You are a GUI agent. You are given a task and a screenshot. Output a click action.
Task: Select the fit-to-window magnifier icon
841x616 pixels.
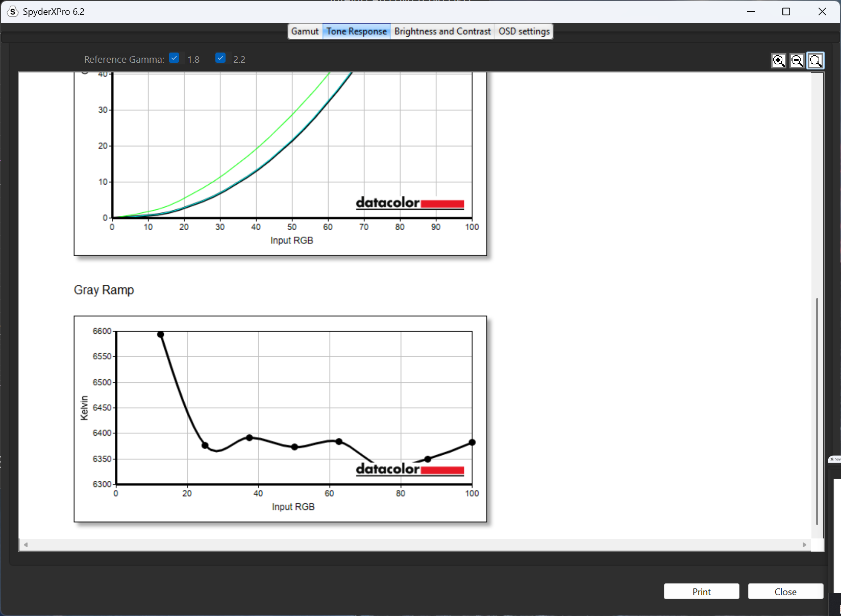coord(815,61)
